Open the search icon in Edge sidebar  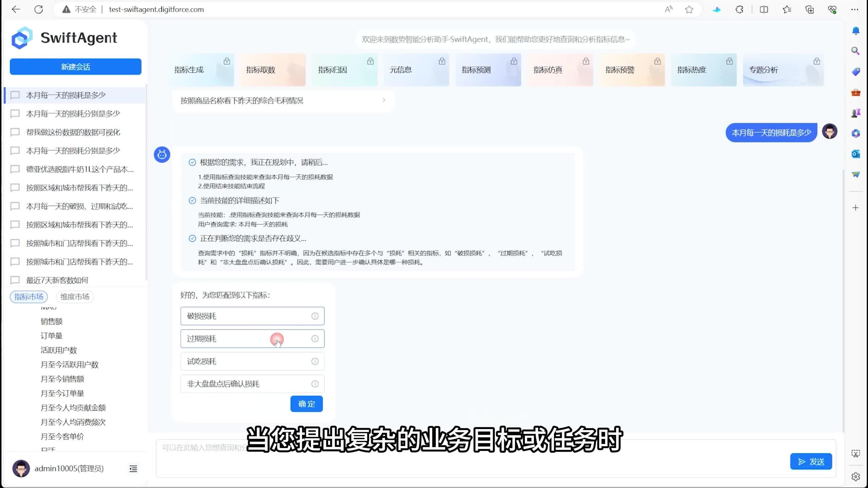pyautogui.click(x=855, y=50)
